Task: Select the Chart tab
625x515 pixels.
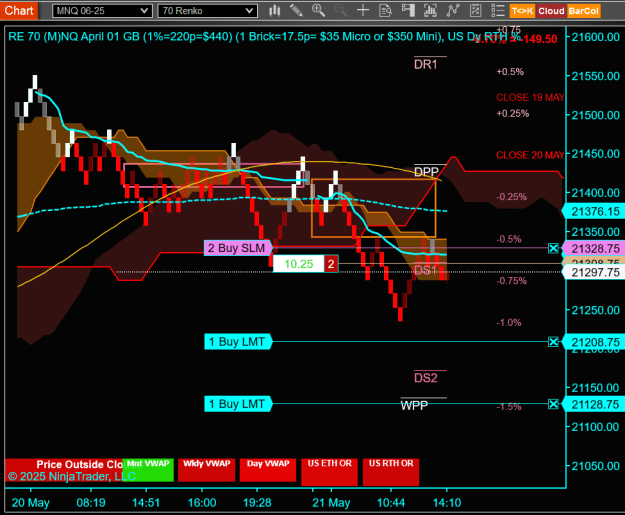Action: click(19, 10)
